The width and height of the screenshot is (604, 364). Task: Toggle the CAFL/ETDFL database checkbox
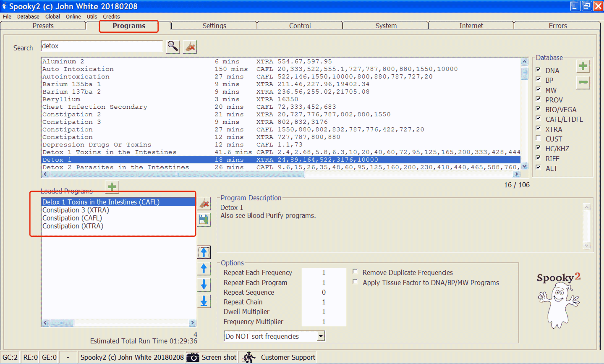pyautogui.click(x=538, y=118)
